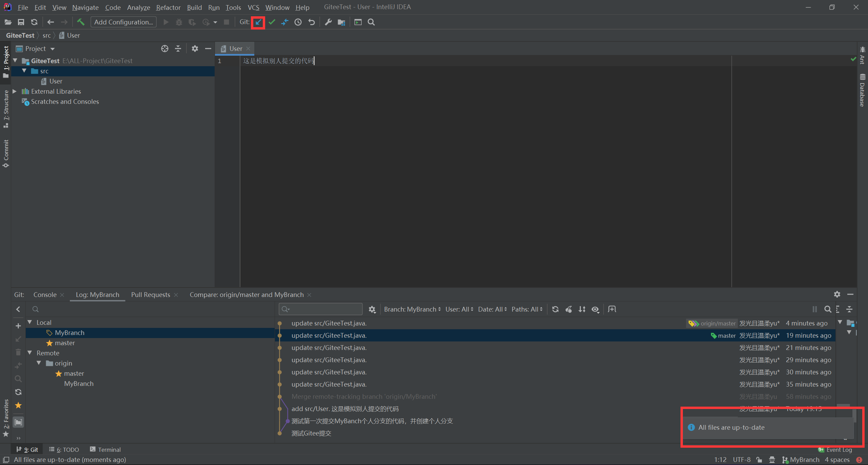Switch to the Console tab in Git
This screenshot has height=465, width=868.
(45, 295)
